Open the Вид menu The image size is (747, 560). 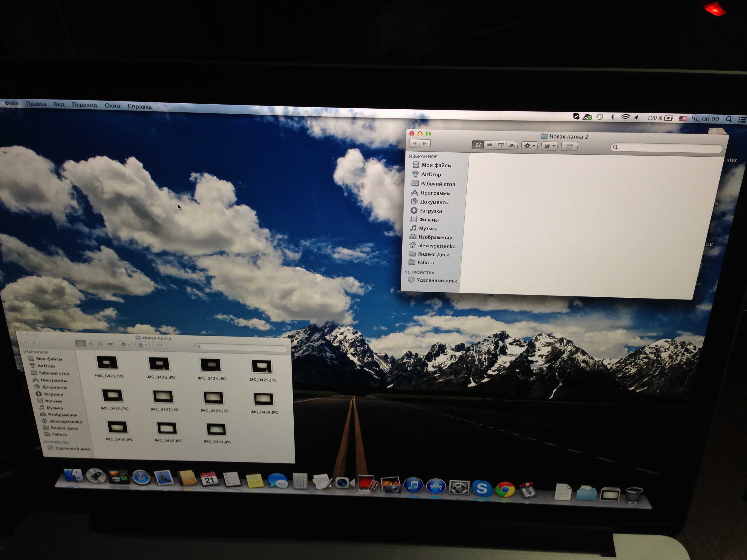coord(59,104)
